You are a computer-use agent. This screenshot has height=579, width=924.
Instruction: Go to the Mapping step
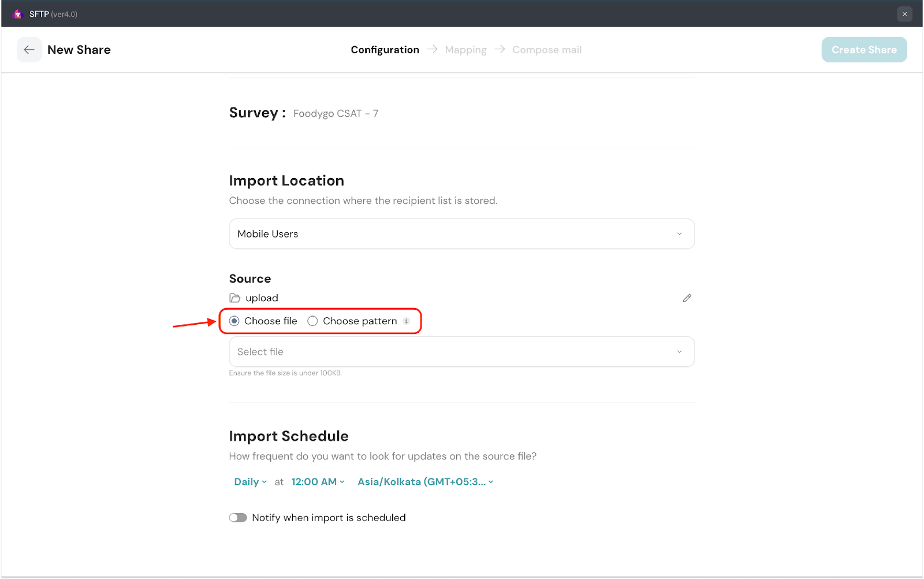click(465, 50)
